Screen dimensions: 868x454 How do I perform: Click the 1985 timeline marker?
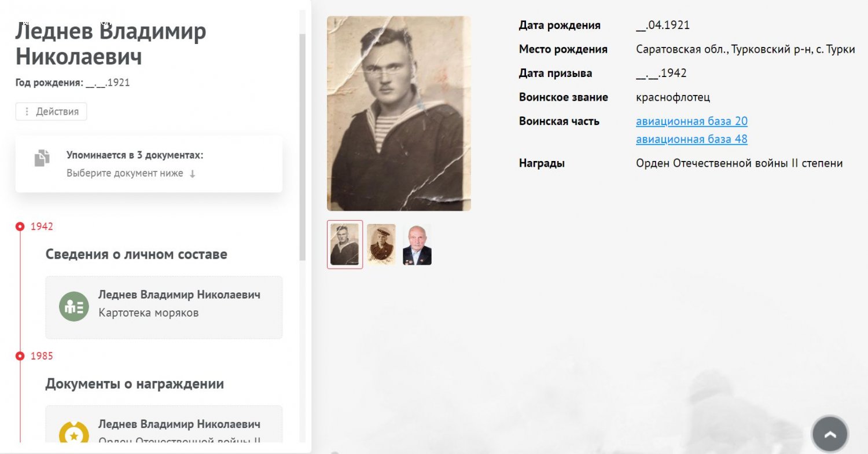(20, 356)
